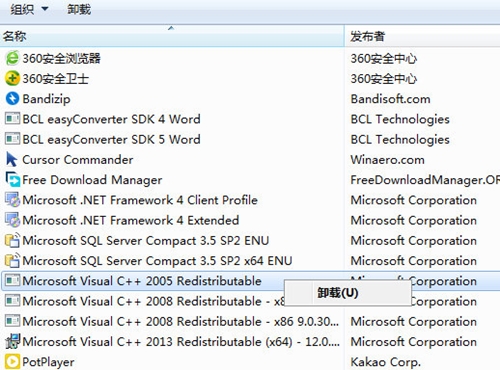This screenshot has width=500, height=370.
Task: Click the .NET Framework 4 Extended icon
Action: tap(12, 220)
